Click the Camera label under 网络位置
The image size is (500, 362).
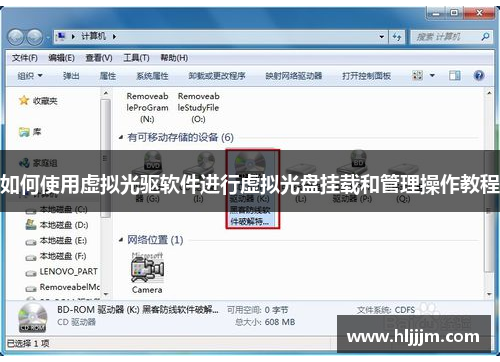(147, 290)
